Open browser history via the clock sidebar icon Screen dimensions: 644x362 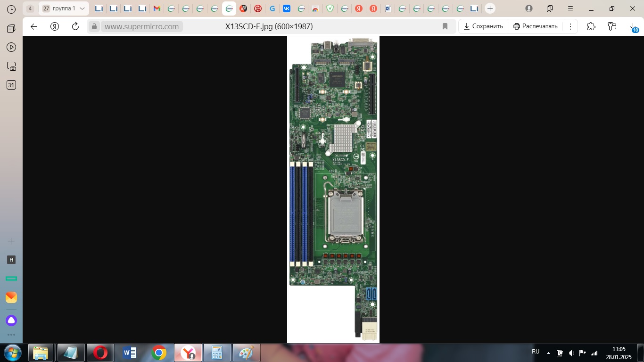coord(11,9)
